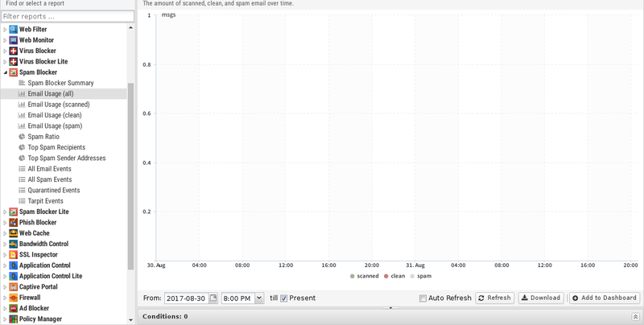Viewport: 644px width, 325px height.
Task: Select the SSL Inspector tree label
Action: (38, 254)
